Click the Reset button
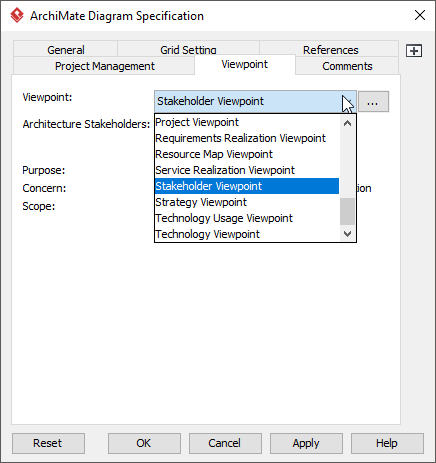Image resolution: width=436 pixels, height=463 pixels. pos(48,443)
